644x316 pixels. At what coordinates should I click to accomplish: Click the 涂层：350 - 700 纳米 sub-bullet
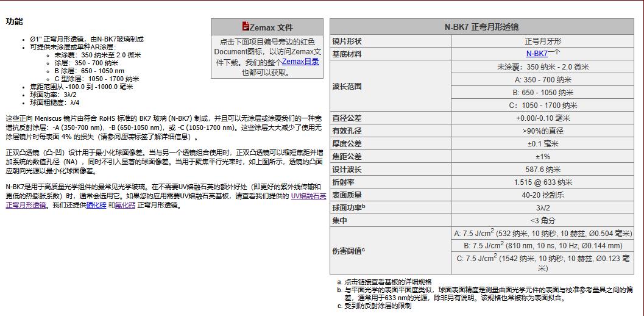click(86, 63)
